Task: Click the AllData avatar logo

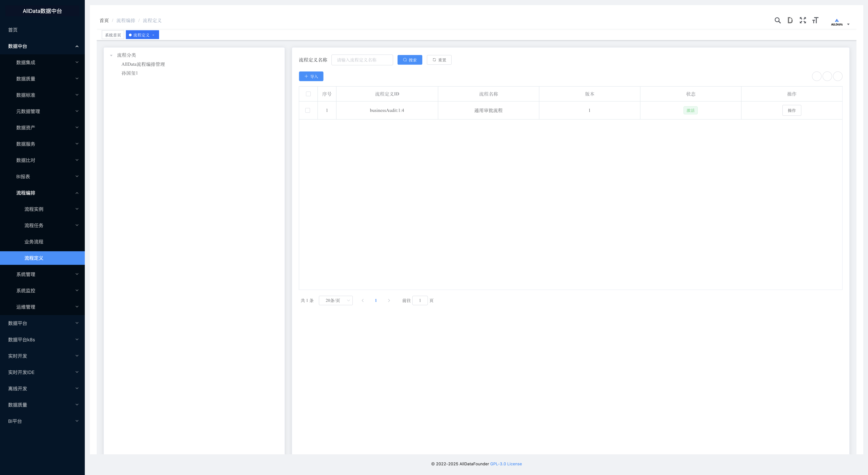Action: tap(837, 22)
